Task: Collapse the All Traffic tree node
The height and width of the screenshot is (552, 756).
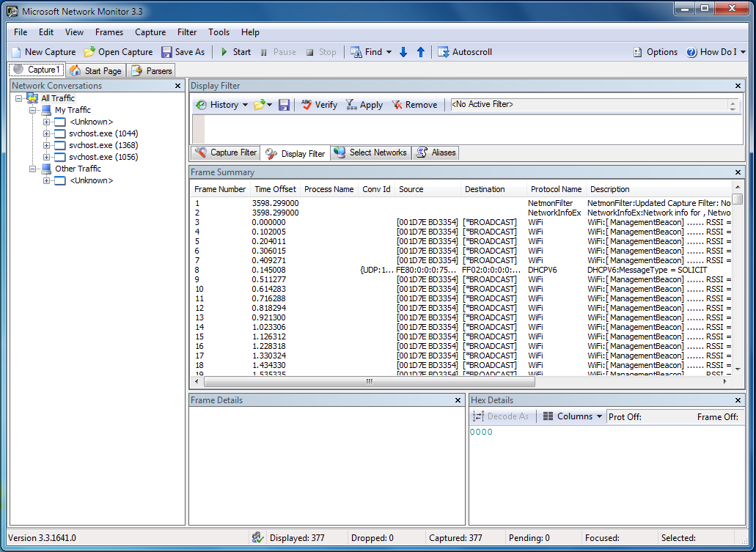Action: click(19, 98)
